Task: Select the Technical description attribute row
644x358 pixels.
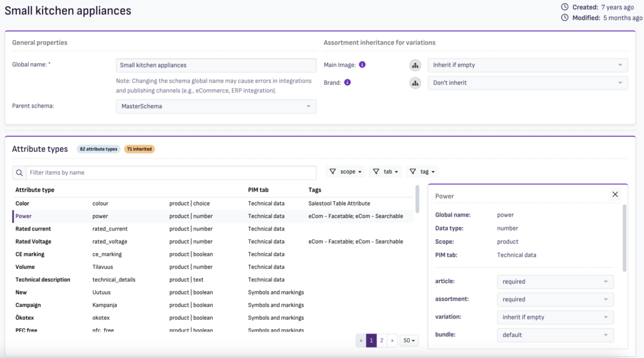Action: click(213, 280)
